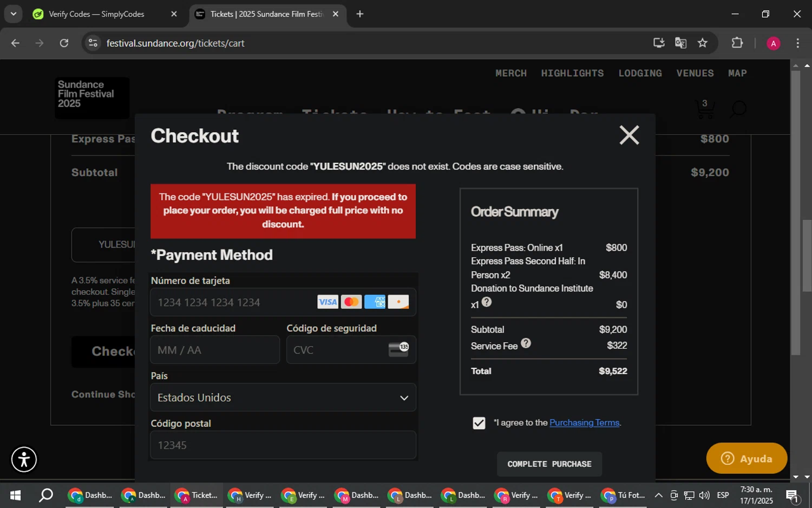The height and width of the screenshot is (508, 812).
Task: Click the help icon next to Service Fee
Action: (526, 343)
